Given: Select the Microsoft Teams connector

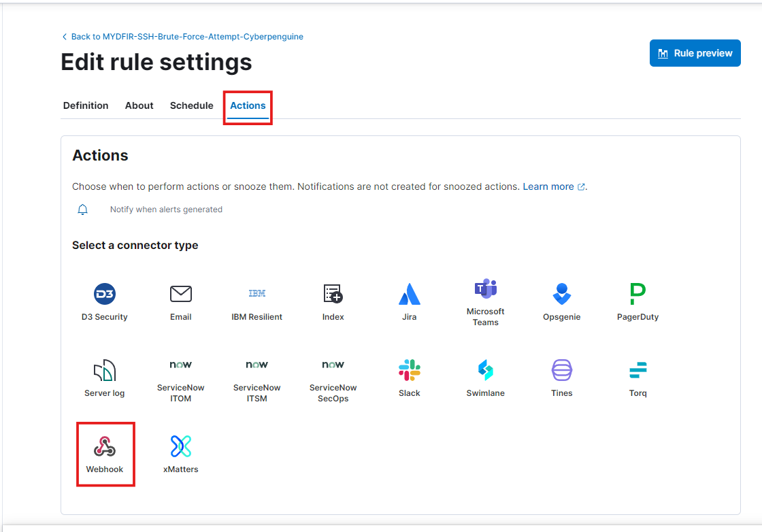Looking at the screenshot, I should [486, 301].
